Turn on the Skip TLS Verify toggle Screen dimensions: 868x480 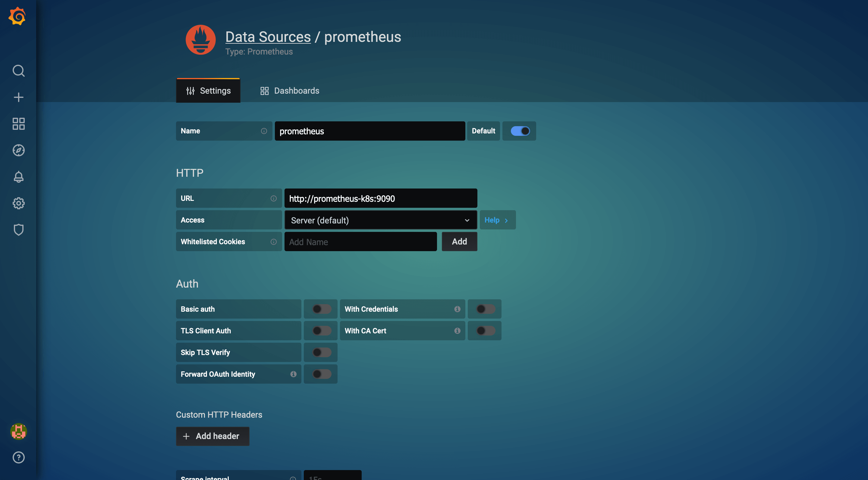click(321, 352)
